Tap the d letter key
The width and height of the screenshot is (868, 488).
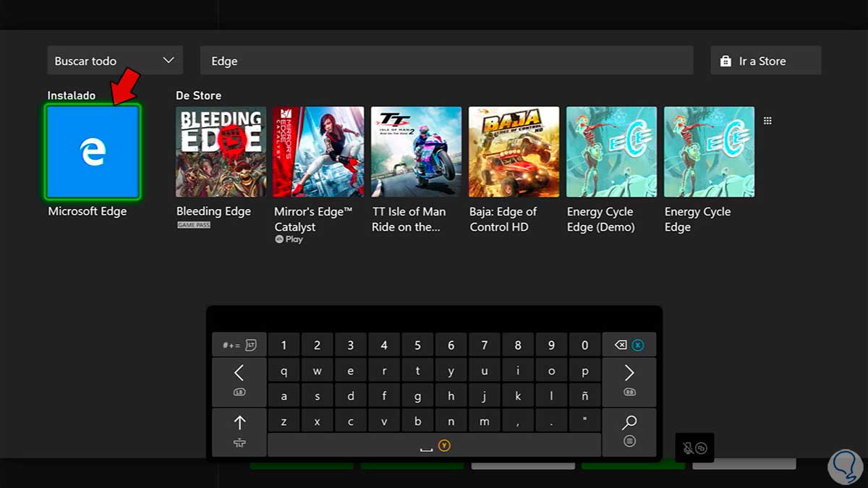point(351,396)
